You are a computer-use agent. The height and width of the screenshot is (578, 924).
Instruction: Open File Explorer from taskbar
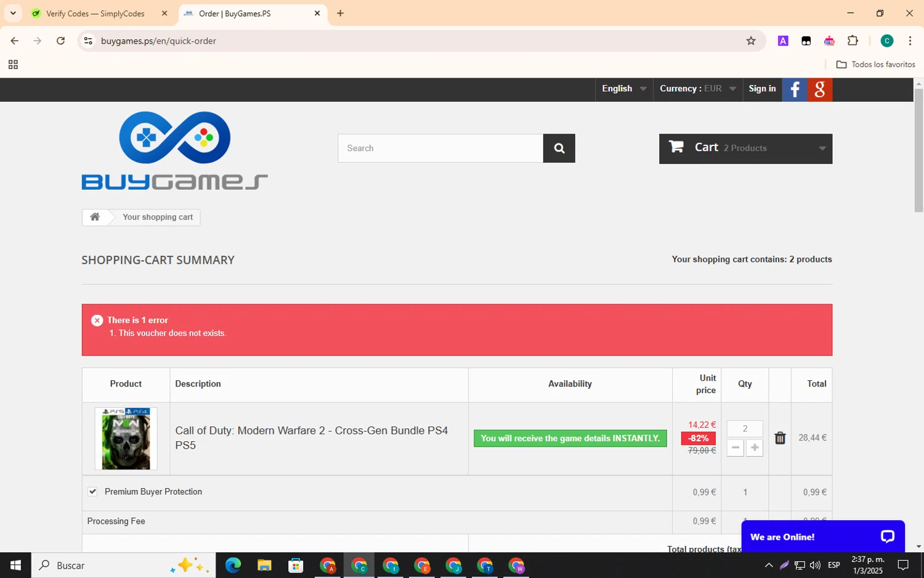click(264, 565)
